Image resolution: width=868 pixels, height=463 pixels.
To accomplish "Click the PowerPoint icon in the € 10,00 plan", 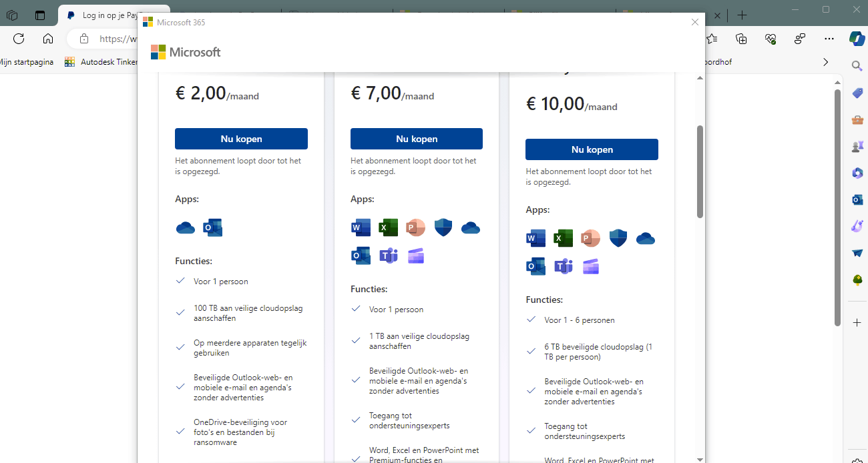I will [590, 238].
